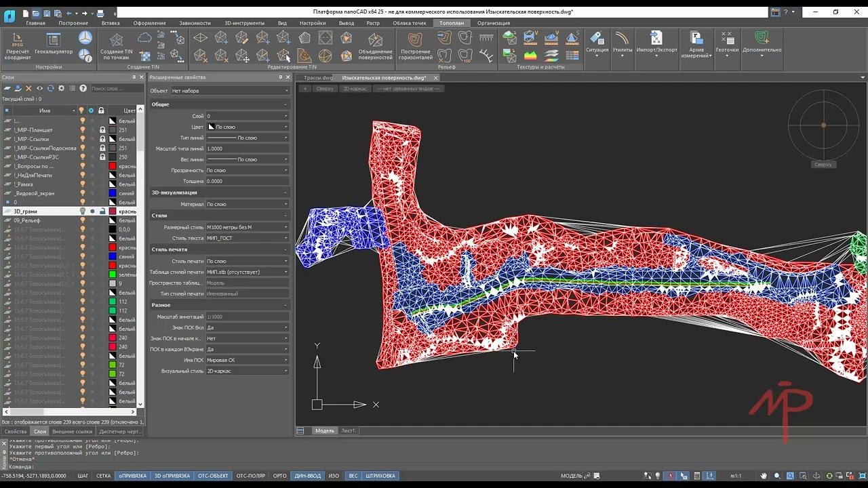Image resolution: width=868 pixels, height=488 pixels.
Task: Toggle lightbulb visibility of 09_Рельеф layer
Action: 83,220
